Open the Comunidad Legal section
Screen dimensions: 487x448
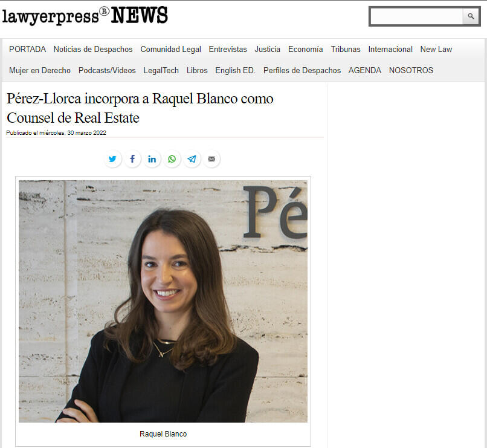[170, 50]
